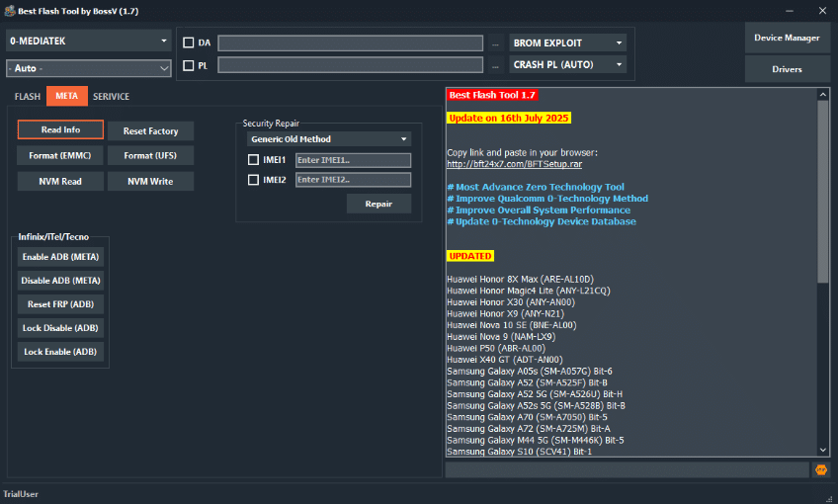The height and width of the screenshot is (504, 838).
Task: Click the Enter IMEI2 input field
Action: pos(353,180)
